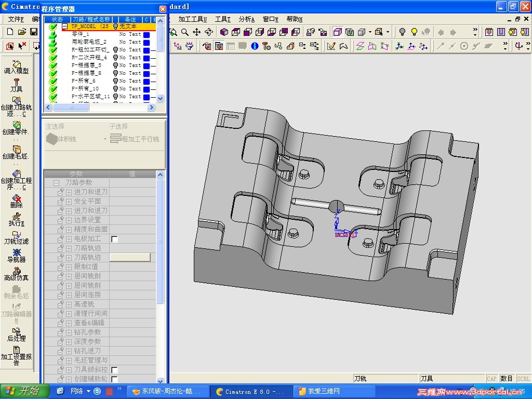Expand the 精度和曲面 parameter
The width and height of the screenshot is (532, 399).
pyautogui.click(x=69, y=229)
